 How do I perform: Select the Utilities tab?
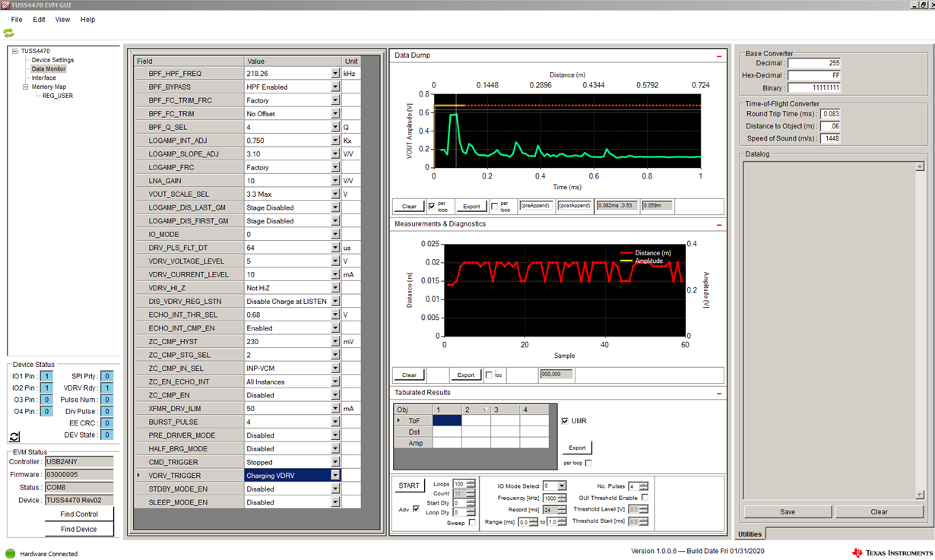point(750,534)
